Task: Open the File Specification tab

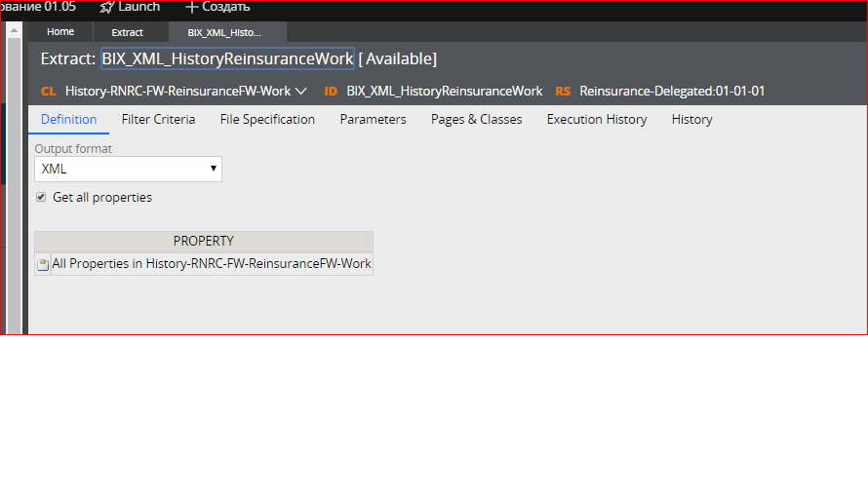Action: [267, 120]
